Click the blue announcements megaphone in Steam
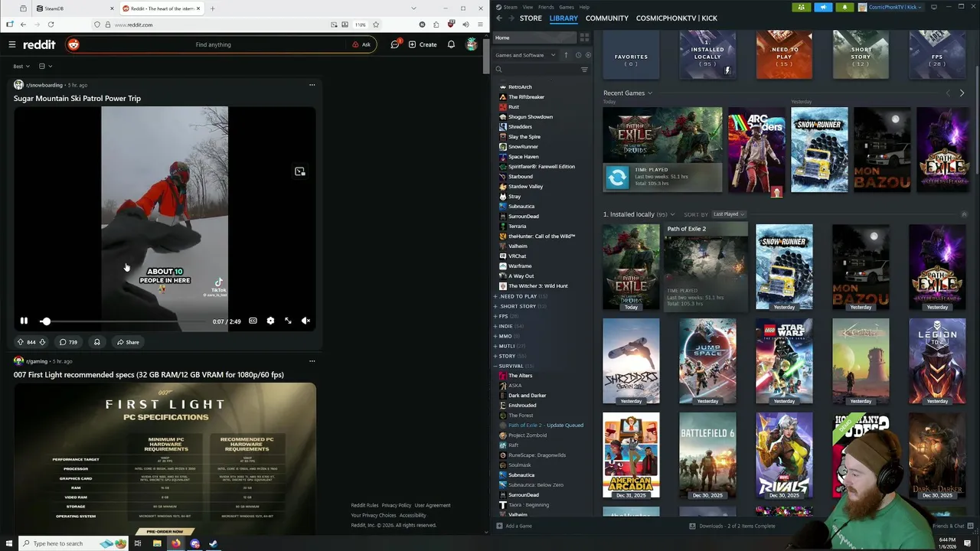The width and height of the screenshot is (980, 551). (823, 7)
